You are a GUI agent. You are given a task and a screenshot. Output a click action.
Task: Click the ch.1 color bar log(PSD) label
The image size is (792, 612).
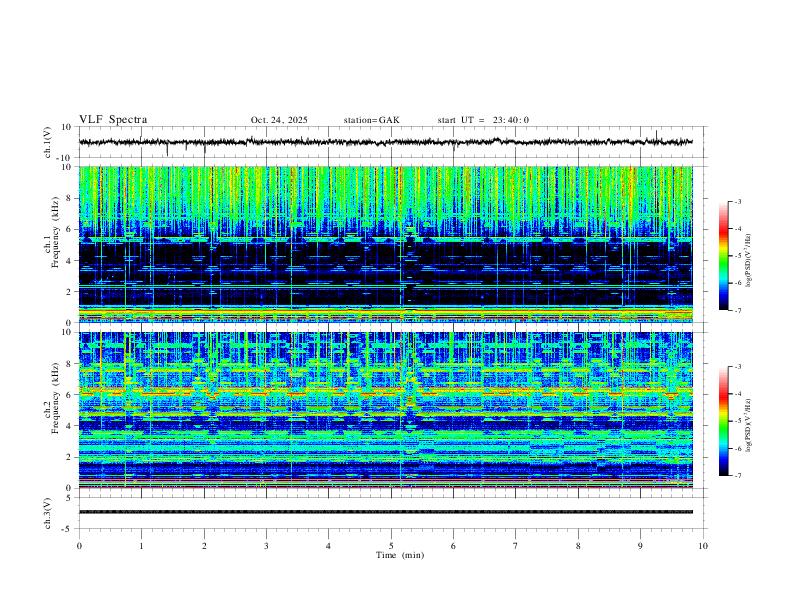point(749,261)
